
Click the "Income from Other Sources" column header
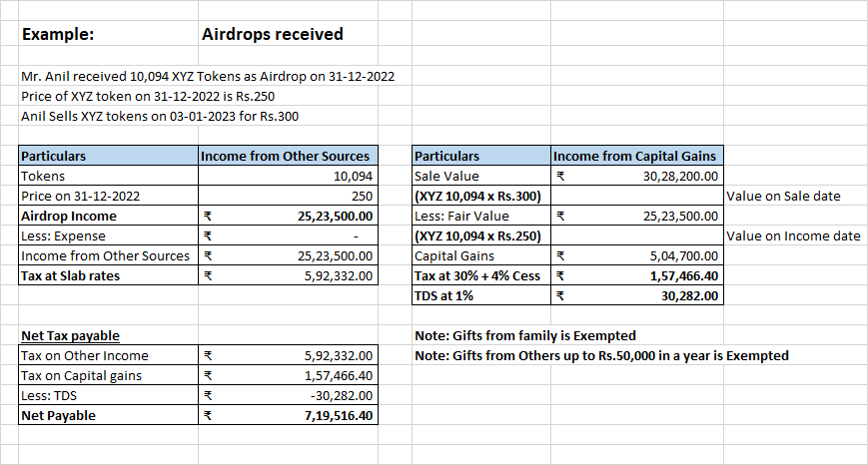click(286, 157)
